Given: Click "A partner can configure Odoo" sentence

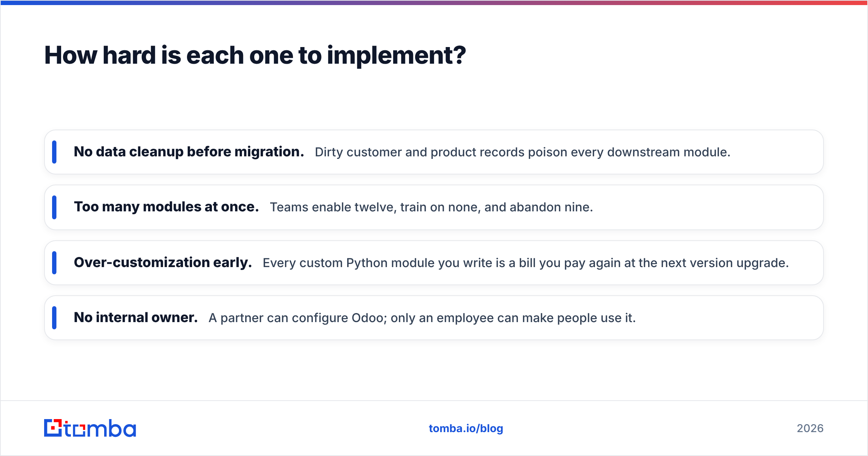Looking at the screenshot, I should coord(422,318).
